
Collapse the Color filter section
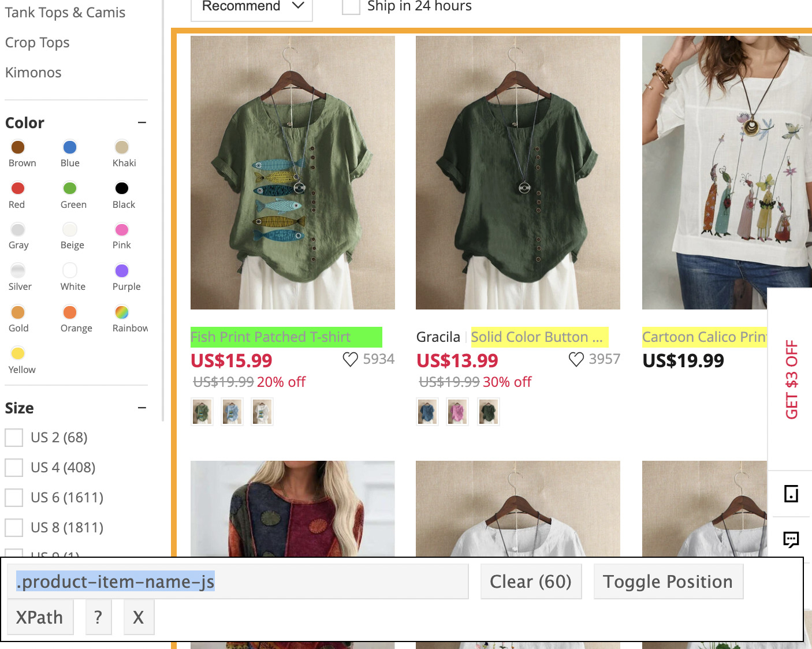[x=142, y=122]
